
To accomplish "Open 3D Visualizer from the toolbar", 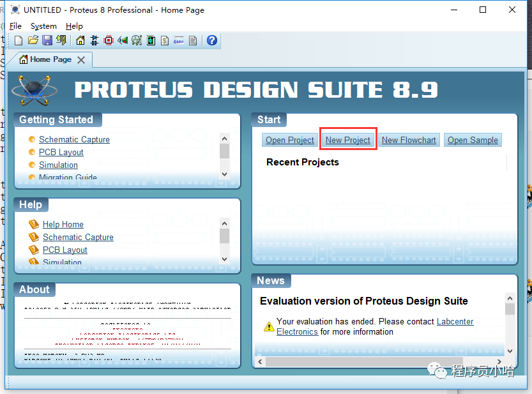I will click(x=123, y=41).
